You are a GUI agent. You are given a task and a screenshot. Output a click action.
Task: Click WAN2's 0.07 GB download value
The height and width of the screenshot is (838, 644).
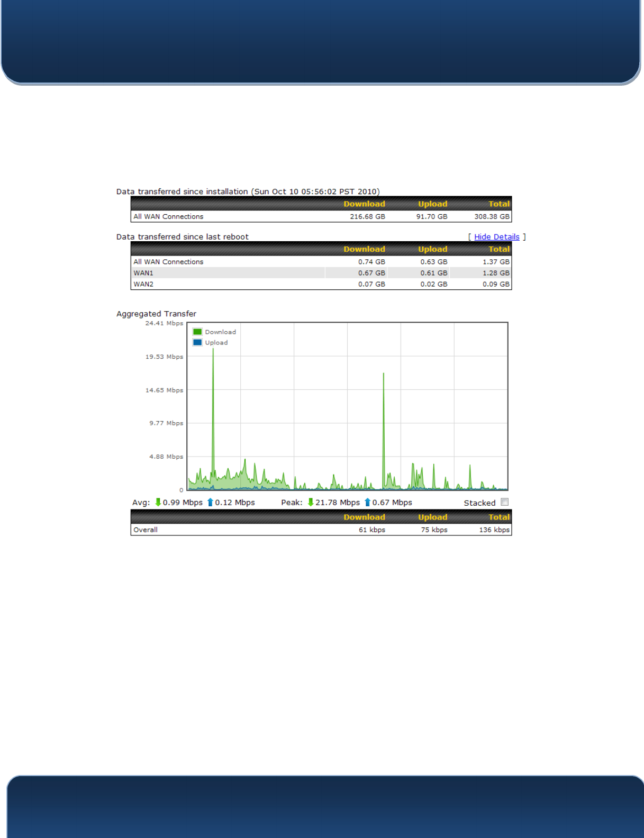click(371, 284)
